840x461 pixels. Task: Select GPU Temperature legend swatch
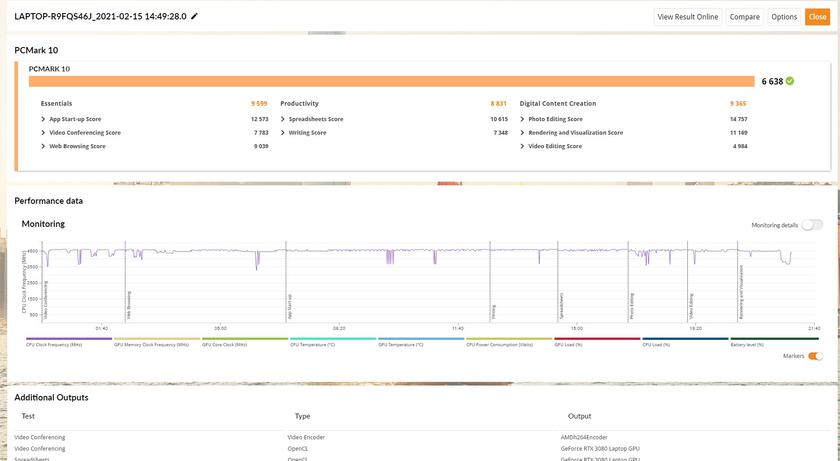[420, 339]
